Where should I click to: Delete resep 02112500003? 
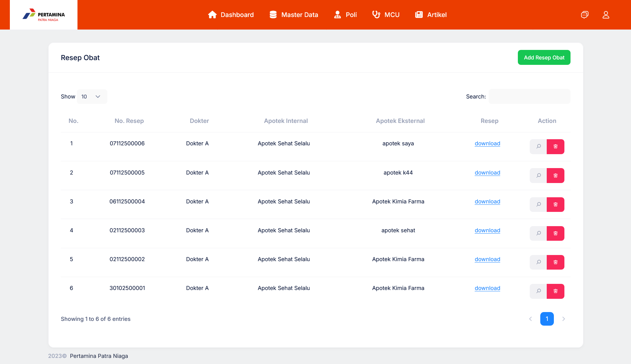coord(556,233)
